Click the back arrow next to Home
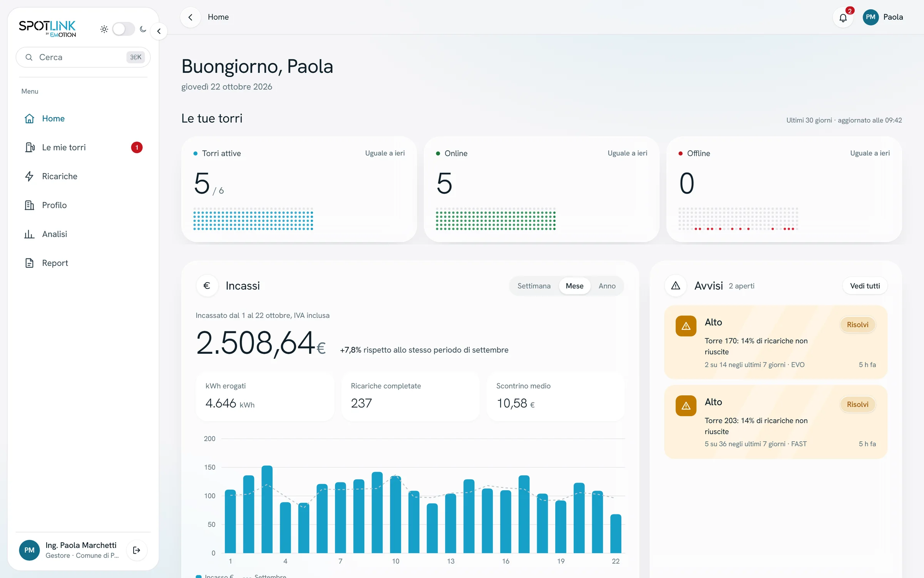The height and width of the screenshot is (578, 924). pos(190,17)
